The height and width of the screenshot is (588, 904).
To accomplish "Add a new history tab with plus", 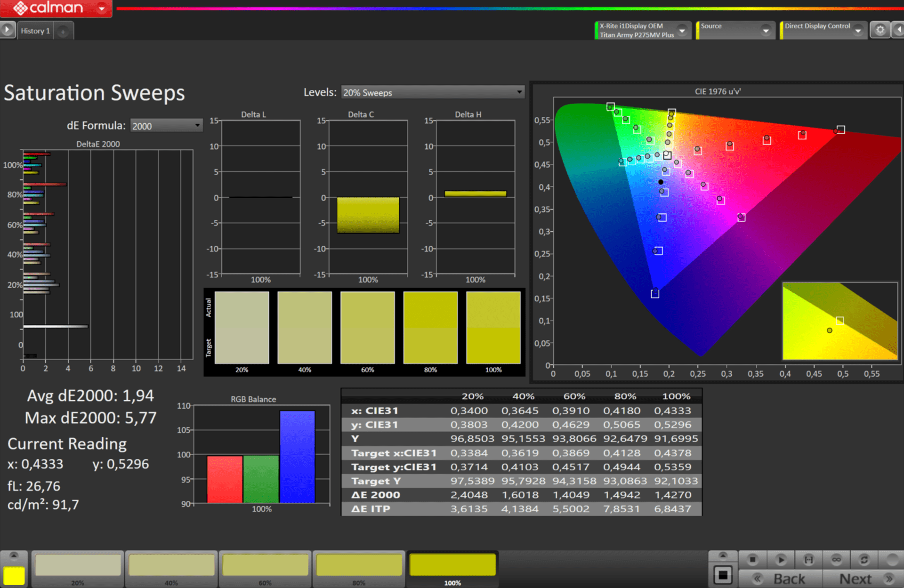I will pos(63,31).
